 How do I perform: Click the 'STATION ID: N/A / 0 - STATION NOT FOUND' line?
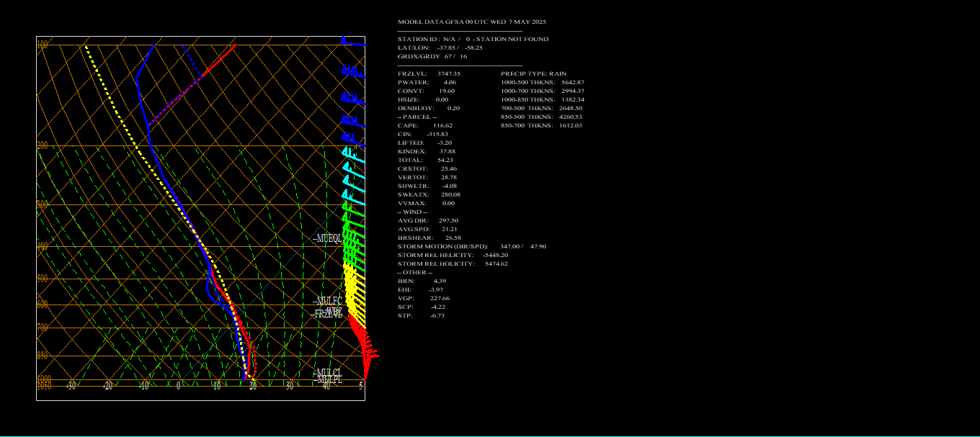[x=473, y=39]
